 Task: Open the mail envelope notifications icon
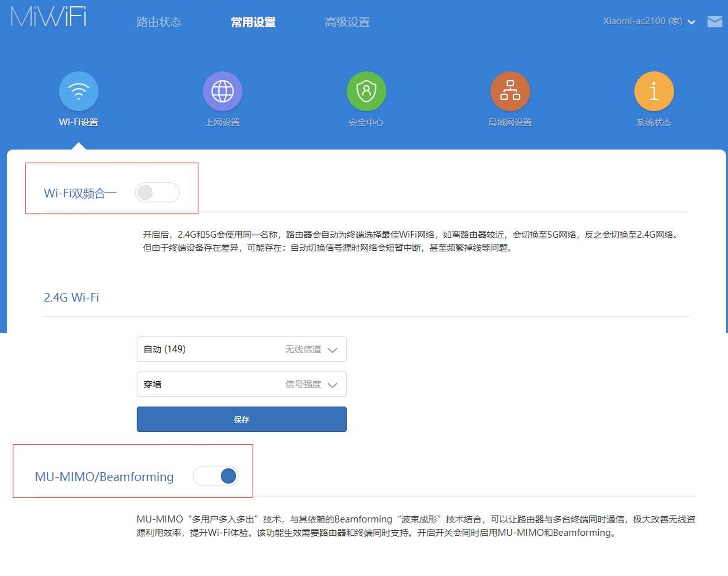pyautogui.click(x=715, y=21)
